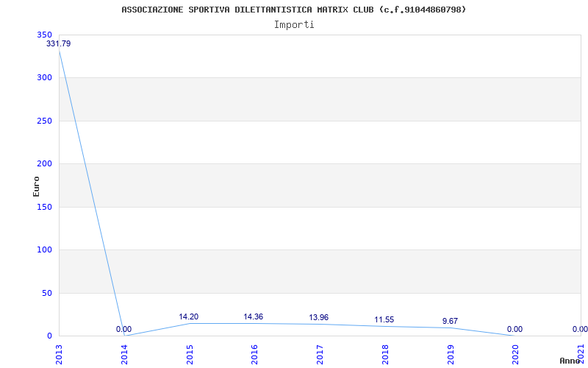Select the 2019 x-axis year label
588x368 pixels.
(x=451, y=355)
